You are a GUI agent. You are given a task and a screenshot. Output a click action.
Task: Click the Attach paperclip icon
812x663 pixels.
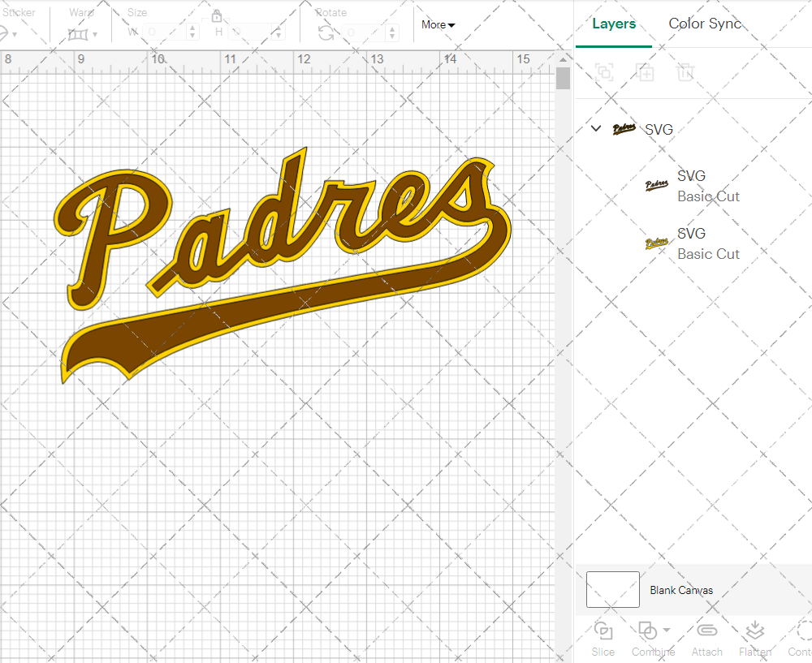[706, 631]
